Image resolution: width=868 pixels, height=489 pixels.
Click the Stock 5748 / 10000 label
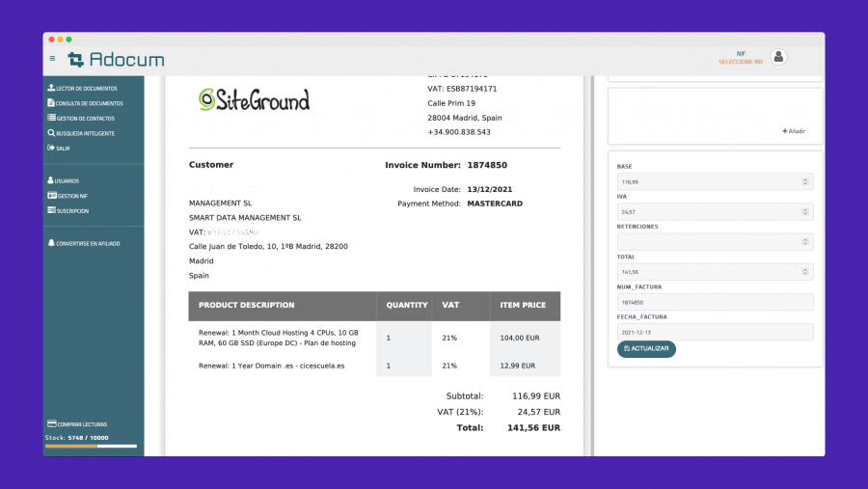pyautogui.click(x=77, y=438)
